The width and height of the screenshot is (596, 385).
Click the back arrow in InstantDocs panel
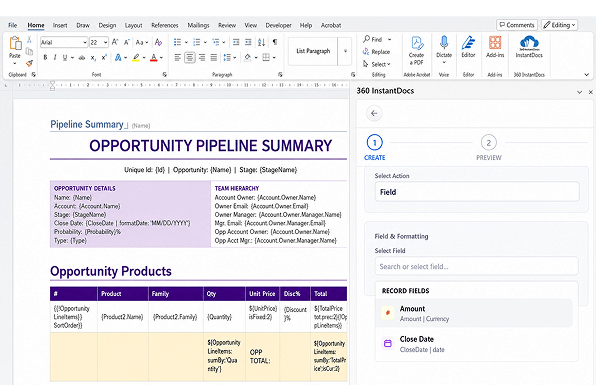pos(374,113)
